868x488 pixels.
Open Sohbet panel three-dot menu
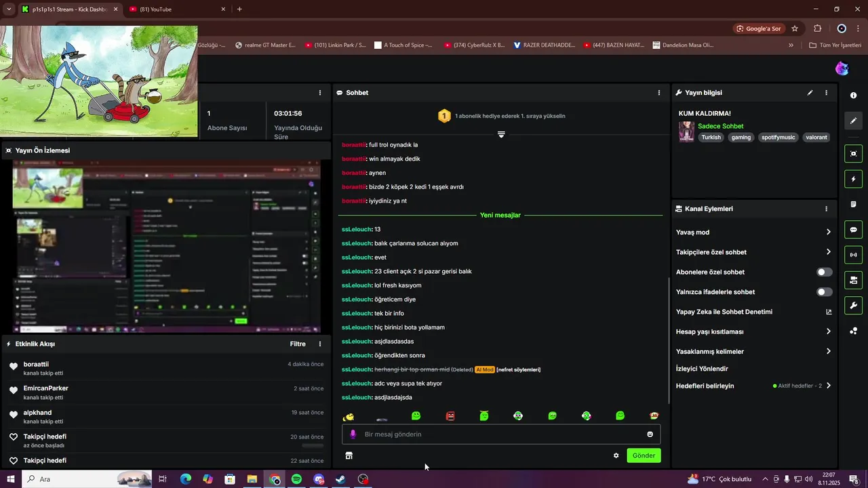coord(658,93)
